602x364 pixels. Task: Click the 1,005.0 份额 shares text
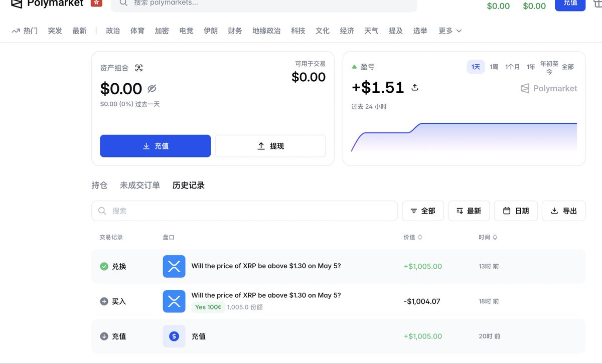[x=245, y=307]
